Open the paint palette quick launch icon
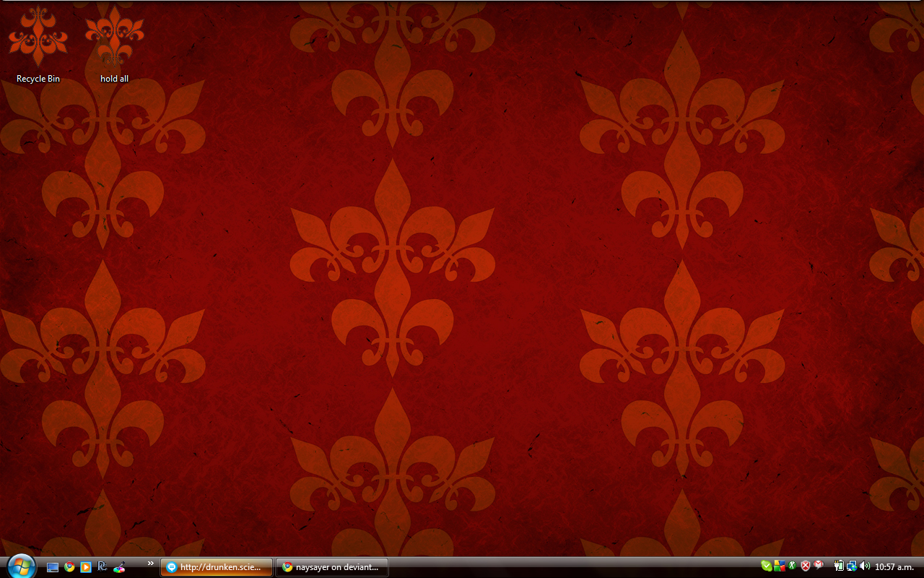Viewport: 924px width, 578px height. (x=119, y=567)
